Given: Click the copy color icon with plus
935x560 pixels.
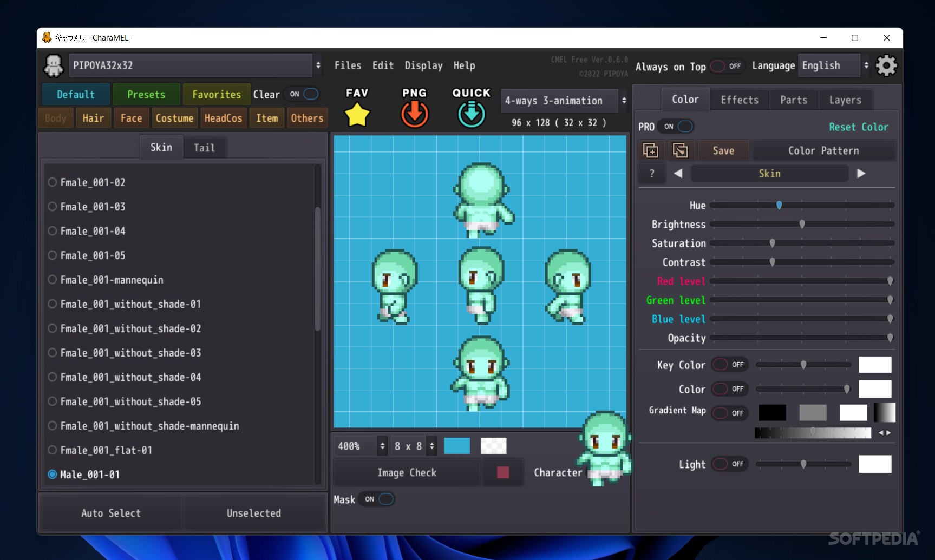Looking at the screenshot, I should (x=651, y=150).
